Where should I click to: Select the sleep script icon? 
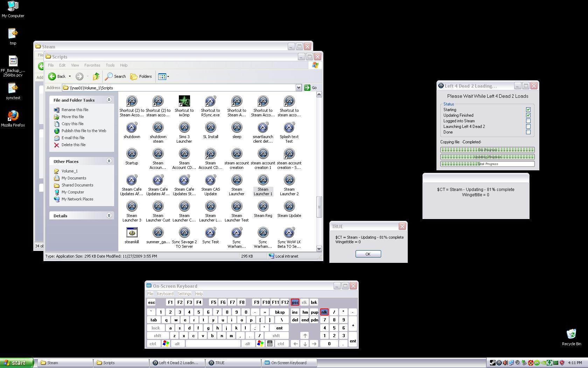tap(237, 130)
